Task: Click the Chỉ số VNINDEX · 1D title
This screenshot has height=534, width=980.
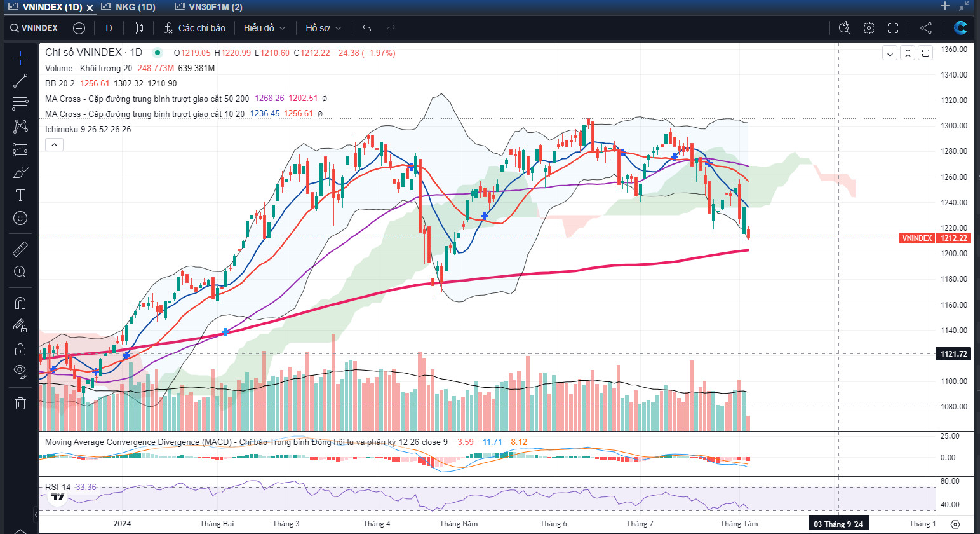Action: pos(93,52)
